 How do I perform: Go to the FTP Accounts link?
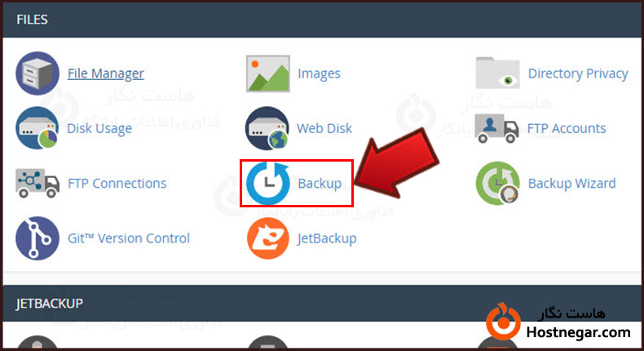tap(567, 128)
